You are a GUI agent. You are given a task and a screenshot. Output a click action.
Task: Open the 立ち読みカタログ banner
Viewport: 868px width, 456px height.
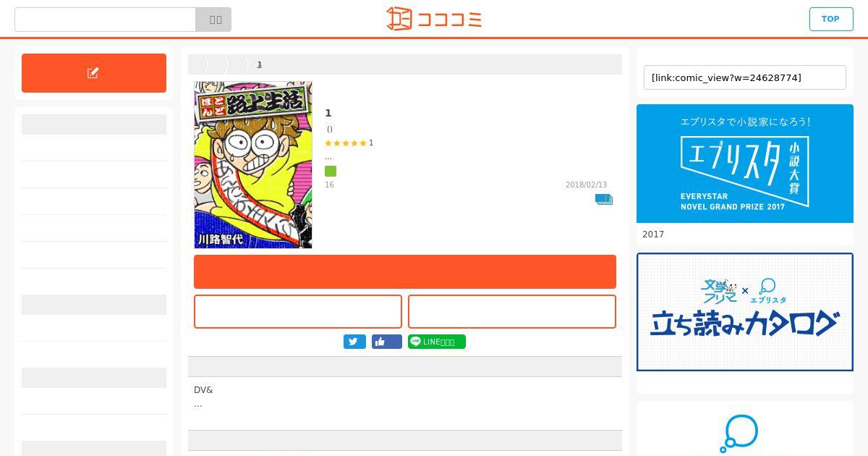coord(745,312)
